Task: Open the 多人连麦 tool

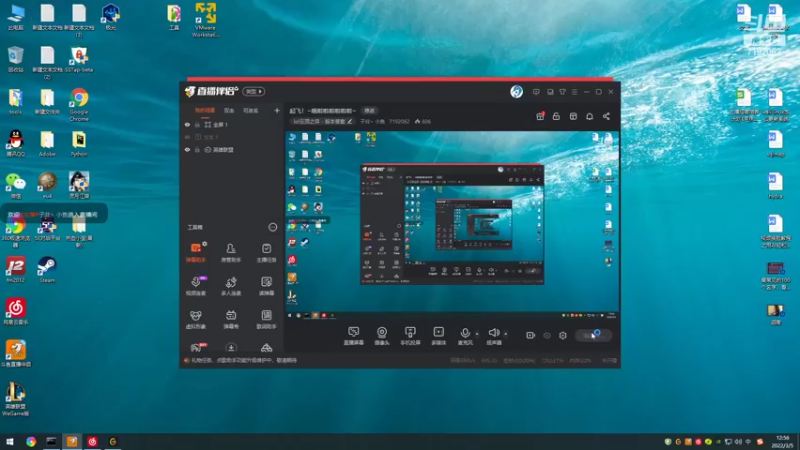Action: point(231,286)
